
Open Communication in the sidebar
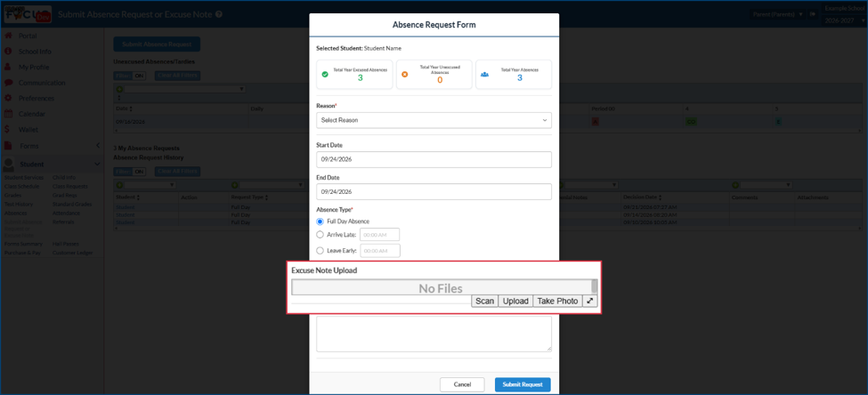[42, 83]
